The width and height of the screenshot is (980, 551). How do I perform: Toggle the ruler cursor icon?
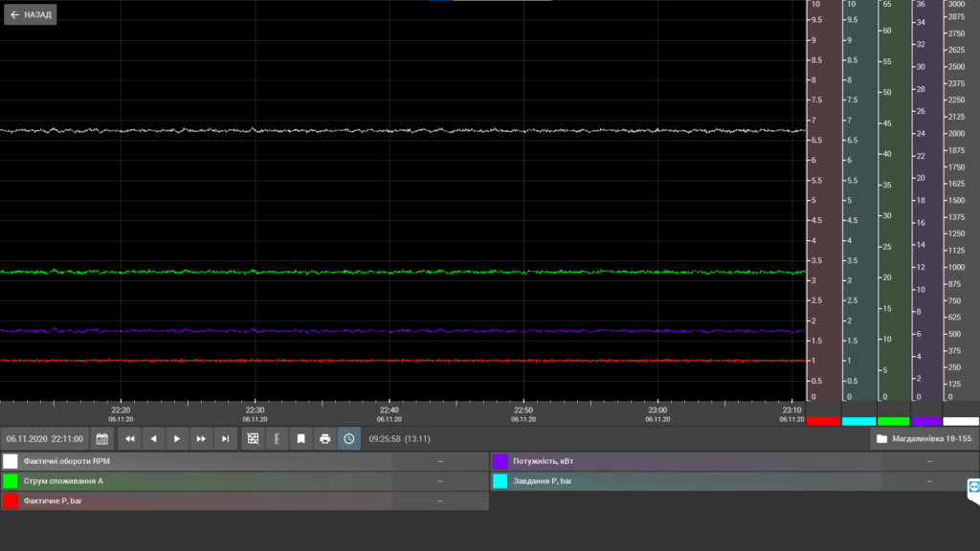tap(277, 439)
